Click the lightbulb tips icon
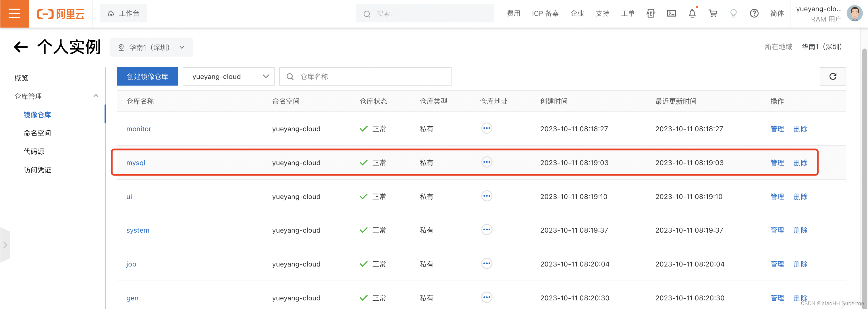This screenshot has height=309, width=868. (733, 13)
